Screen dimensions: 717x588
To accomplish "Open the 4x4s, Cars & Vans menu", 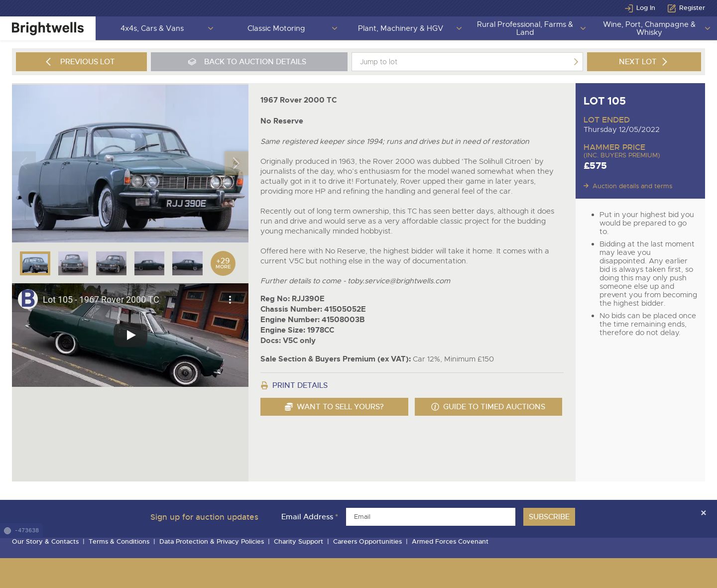I will point(152,28).
